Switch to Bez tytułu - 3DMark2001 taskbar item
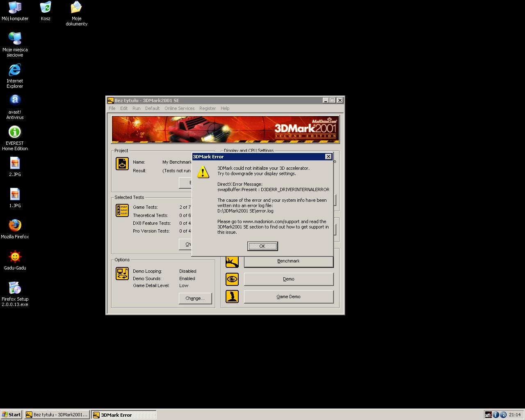The image size is (525, 420). pos(57,415)
